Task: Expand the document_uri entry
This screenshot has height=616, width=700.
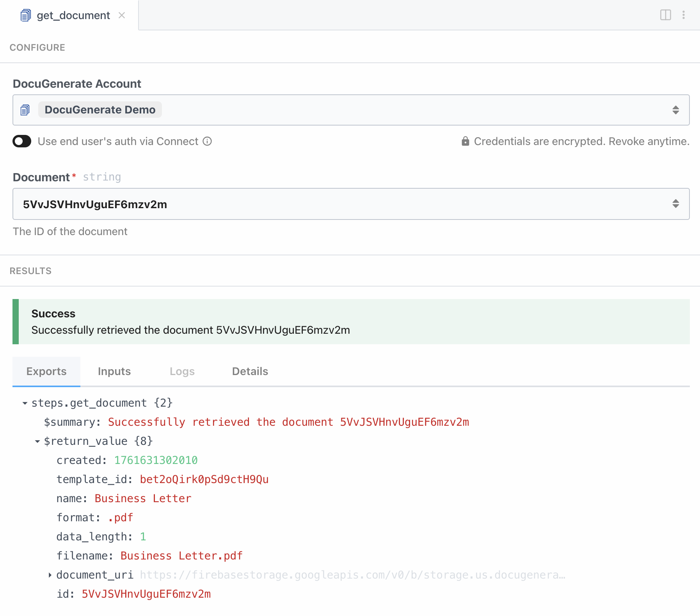Action: coord(50,575)
